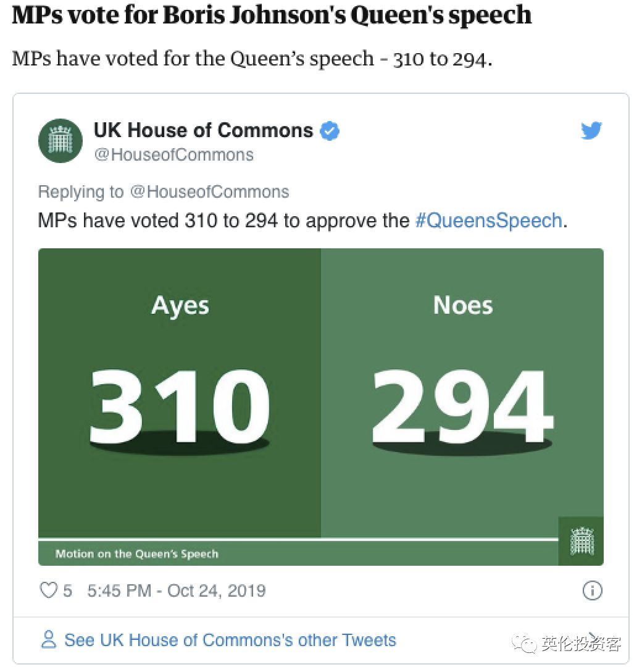Image resolution: width=642 pixels, height=672 pixels.
Task: Click the Ayes 310 panel of image
Action: coord(180,393)
